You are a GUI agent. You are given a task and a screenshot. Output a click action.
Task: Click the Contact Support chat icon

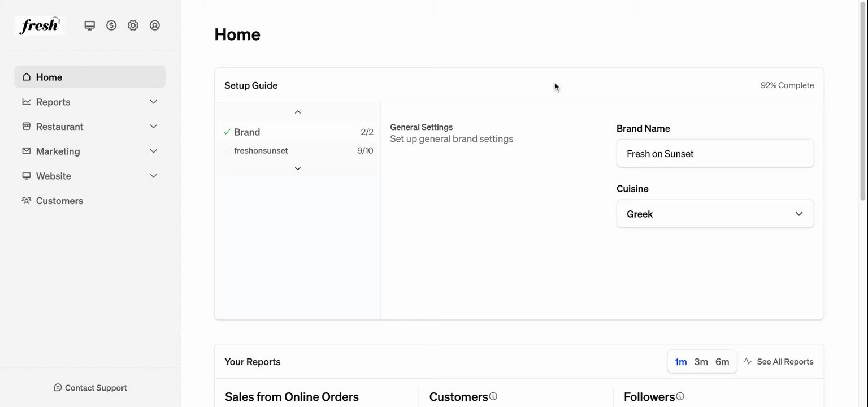coord(58,388)
